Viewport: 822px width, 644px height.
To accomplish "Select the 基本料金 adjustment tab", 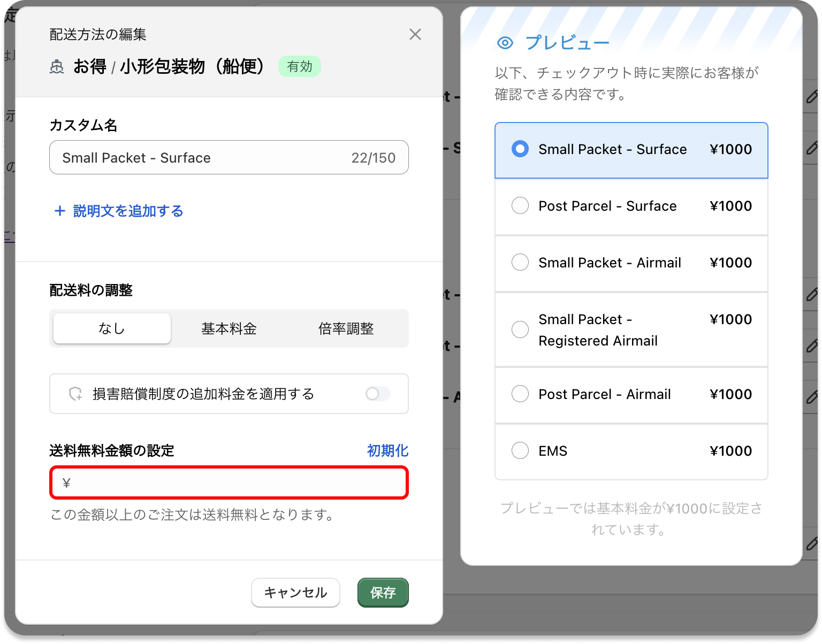I will pos(229,328).
